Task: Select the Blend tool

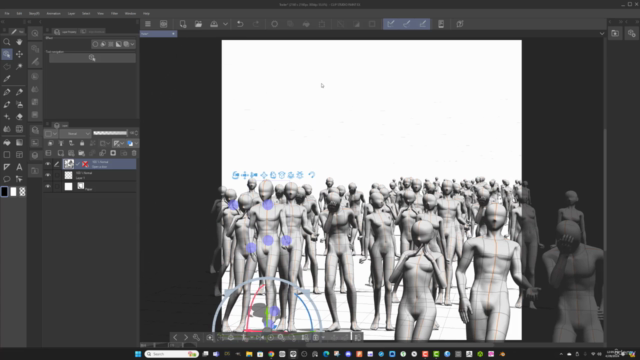Action: click(7, 129)
